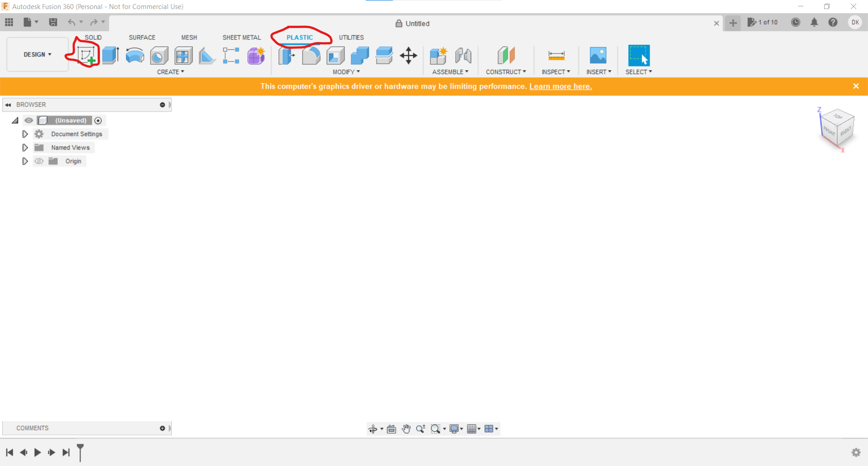Open the UTILITIES tab
The width and height of the screenshot is (868, 466).
point(351,38)
